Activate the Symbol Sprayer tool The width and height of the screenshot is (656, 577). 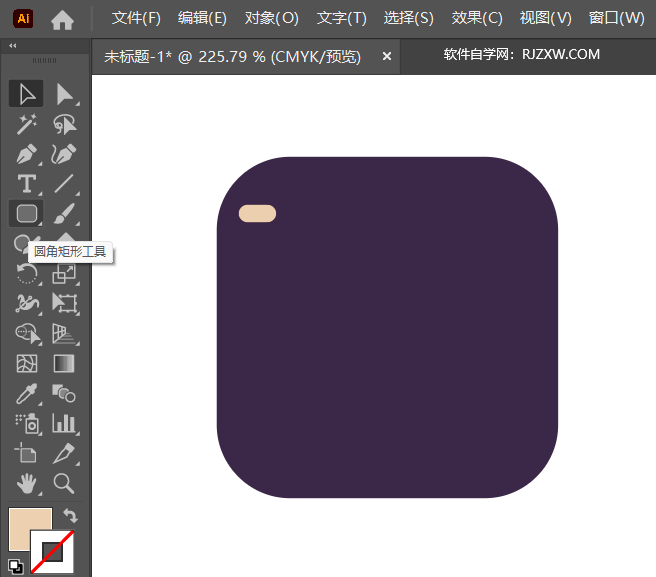27,423
